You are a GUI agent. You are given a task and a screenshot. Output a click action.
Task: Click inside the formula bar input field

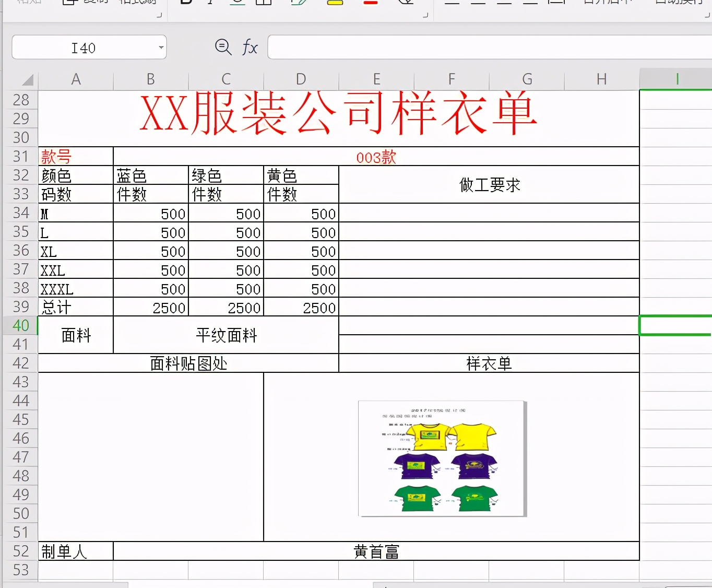tap(470, 47)
